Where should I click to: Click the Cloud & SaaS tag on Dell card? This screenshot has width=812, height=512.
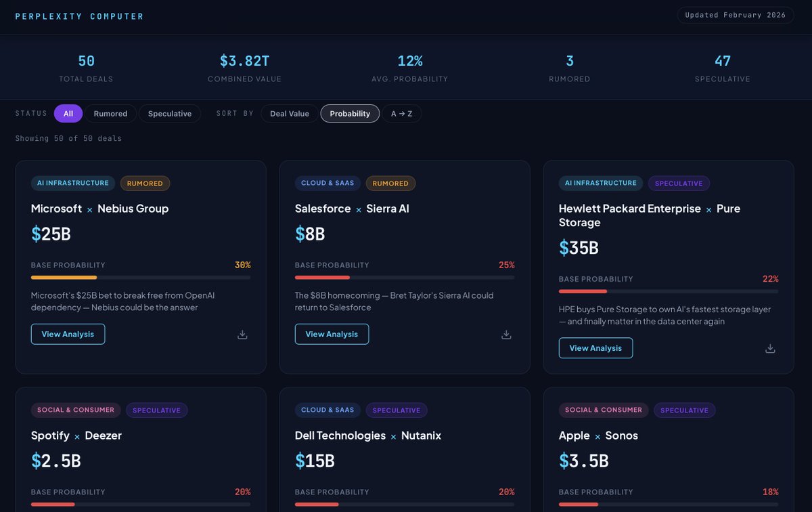328,410
